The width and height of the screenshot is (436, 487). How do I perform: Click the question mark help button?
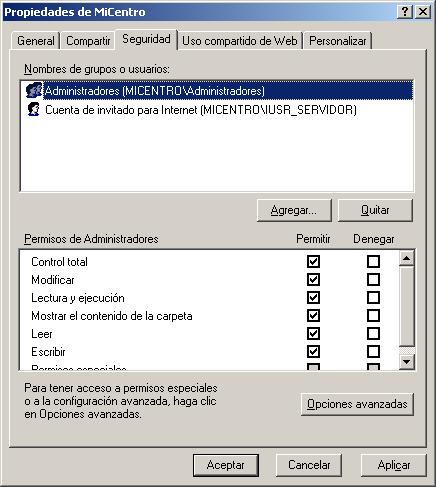(405, 12)
